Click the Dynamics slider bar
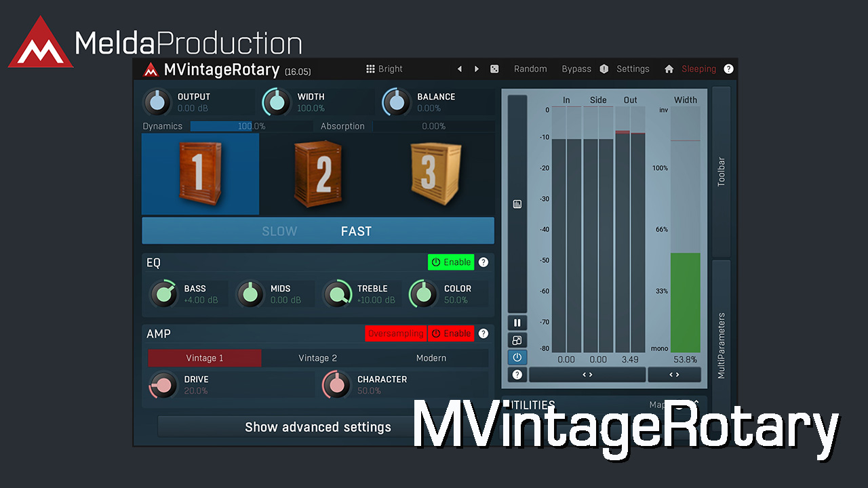The height and width of the screenshot is (488, 868). coord(251,126)
